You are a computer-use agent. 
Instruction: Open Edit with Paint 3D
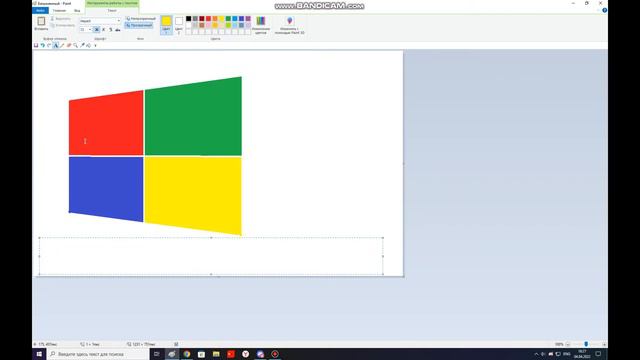(289, 24)
